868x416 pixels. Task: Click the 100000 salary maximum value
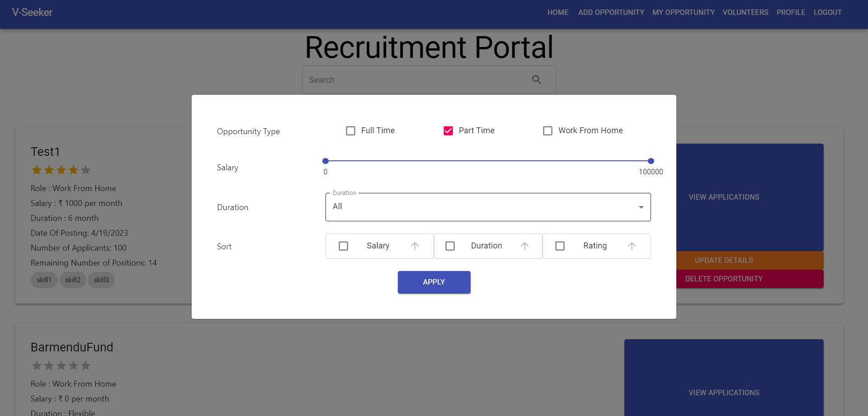tap(651, 172)
